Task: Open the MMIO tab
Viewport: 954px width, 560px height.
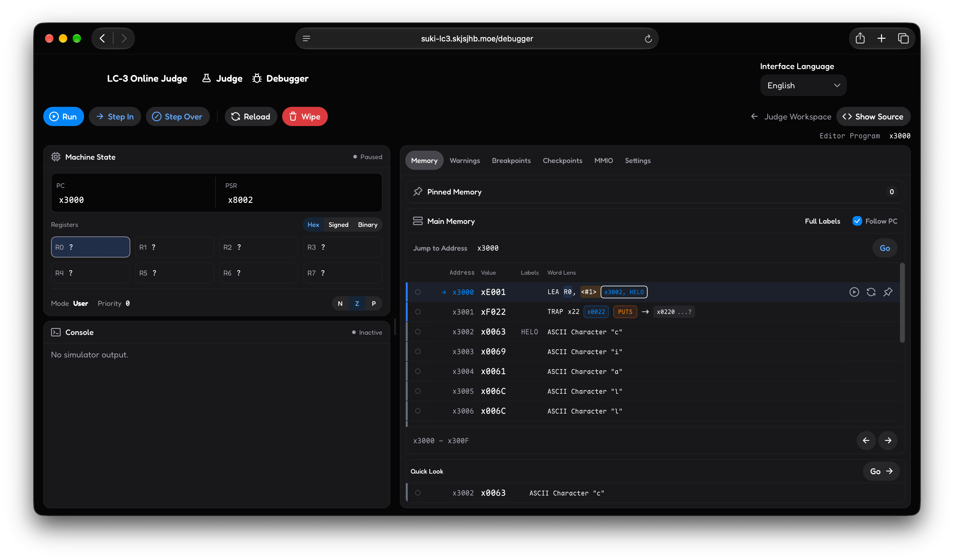Action: (603, 161)
